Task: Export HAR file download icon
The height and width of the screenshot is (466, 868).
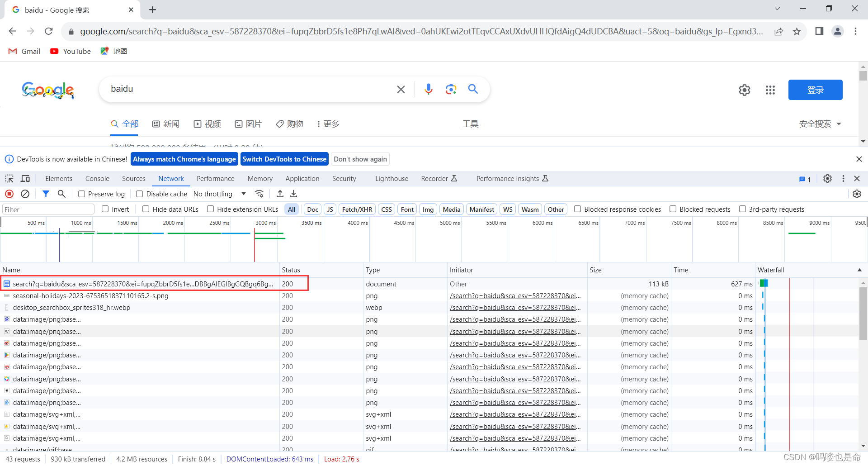Action: 294,194
